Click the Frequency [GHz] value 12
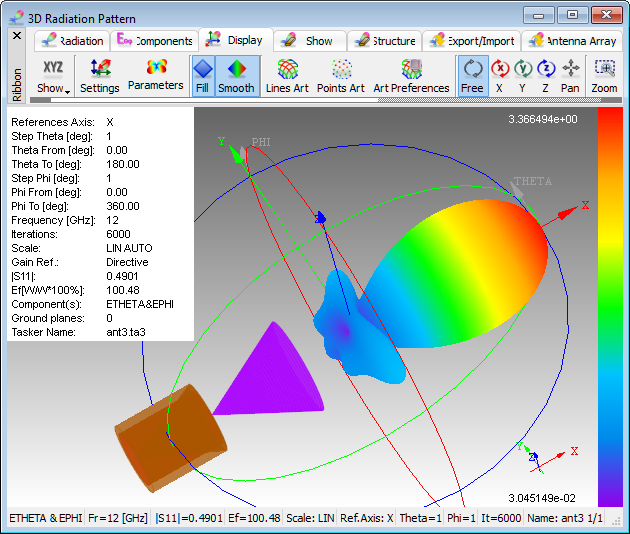This screenshot has height=534, width=630. point(112,220)
